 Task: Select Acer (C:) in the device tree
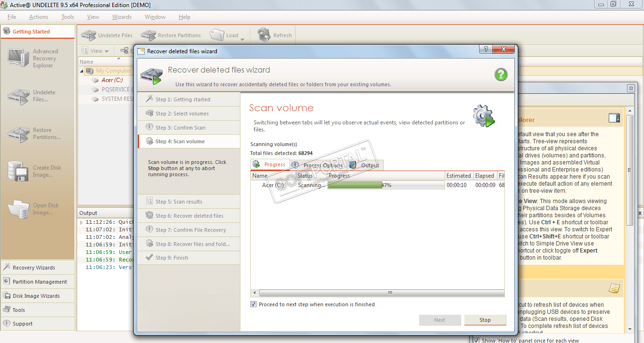(112, 80)
